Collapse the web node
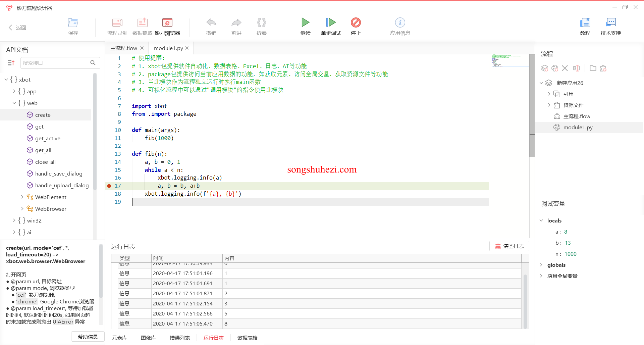This screenshot has height=345, width=644. click(14, 103)
